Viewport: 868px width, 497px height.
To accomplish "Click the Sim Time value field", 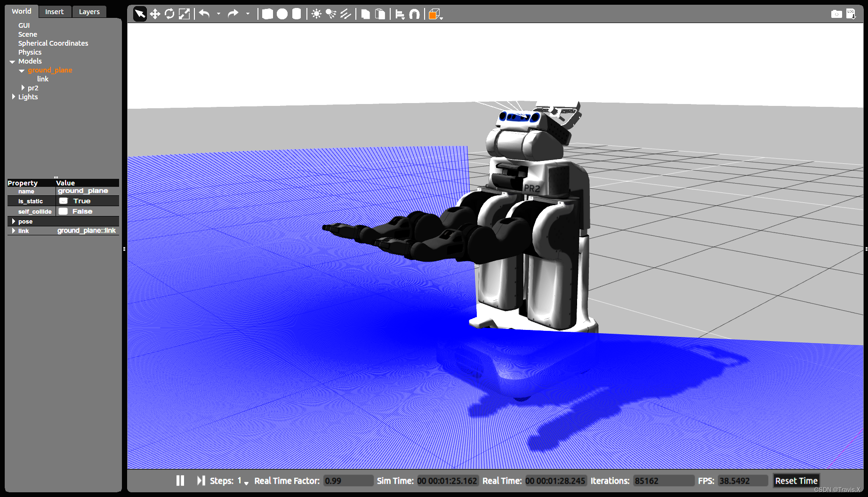I will point(448,481).
